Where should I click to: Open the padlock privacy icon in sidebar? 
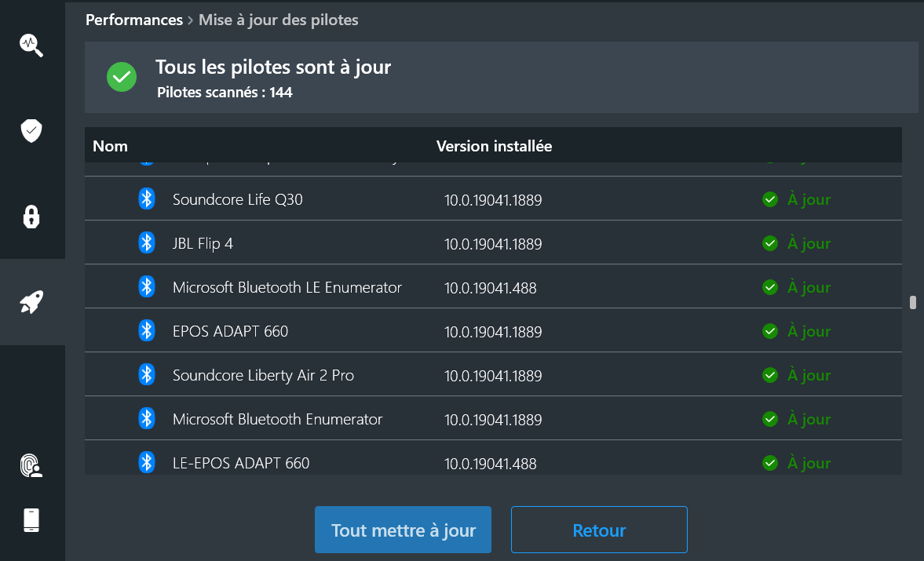pos(31,217)
